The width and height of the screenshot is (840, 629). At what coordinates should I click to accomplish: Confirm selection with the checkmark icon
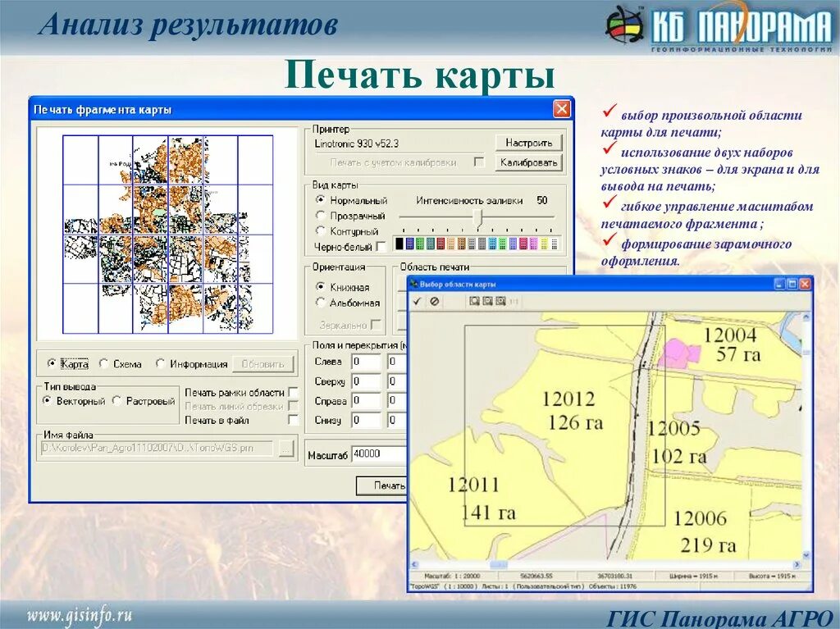[x=417, y=302]
